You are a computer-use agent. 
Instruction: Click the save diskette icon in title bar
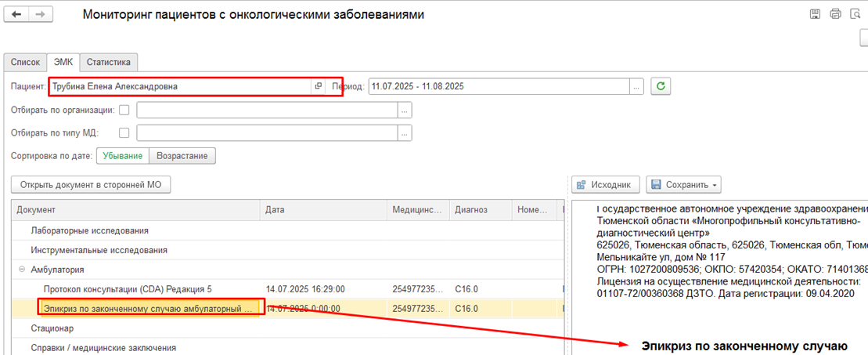click(815, 14)
